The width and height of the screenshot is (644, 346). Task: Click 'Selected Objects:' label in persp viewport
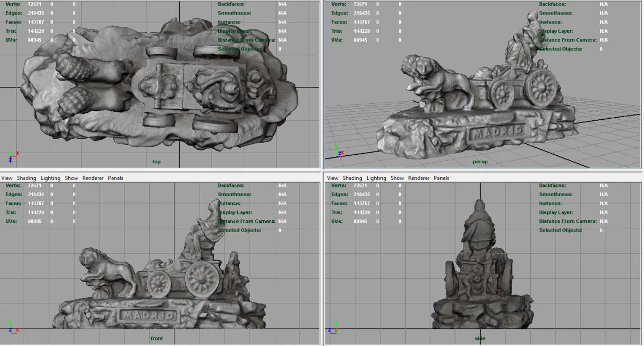560,49
